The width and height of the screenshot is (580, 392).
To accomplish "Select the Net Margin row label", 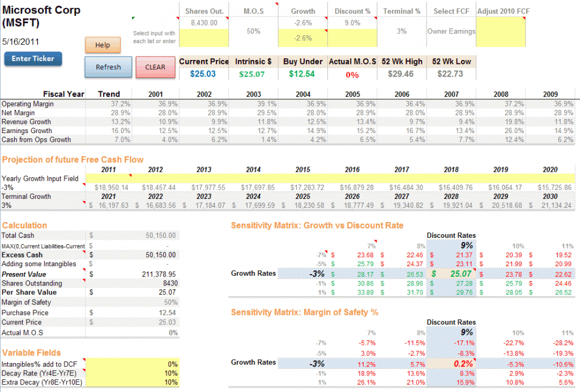I will pos(18,113).
